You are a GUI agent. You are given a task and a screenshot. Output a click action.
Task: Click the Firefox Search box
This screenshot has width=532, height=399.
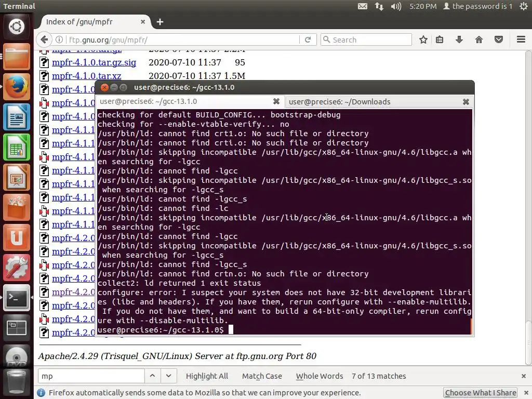[366, 39]
